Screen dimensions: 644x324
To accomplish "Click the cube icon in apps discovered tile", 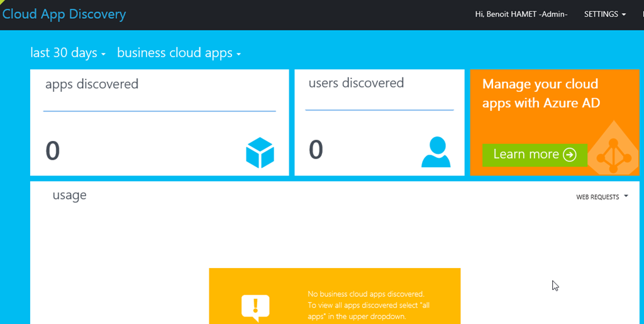I will point(260,153).
